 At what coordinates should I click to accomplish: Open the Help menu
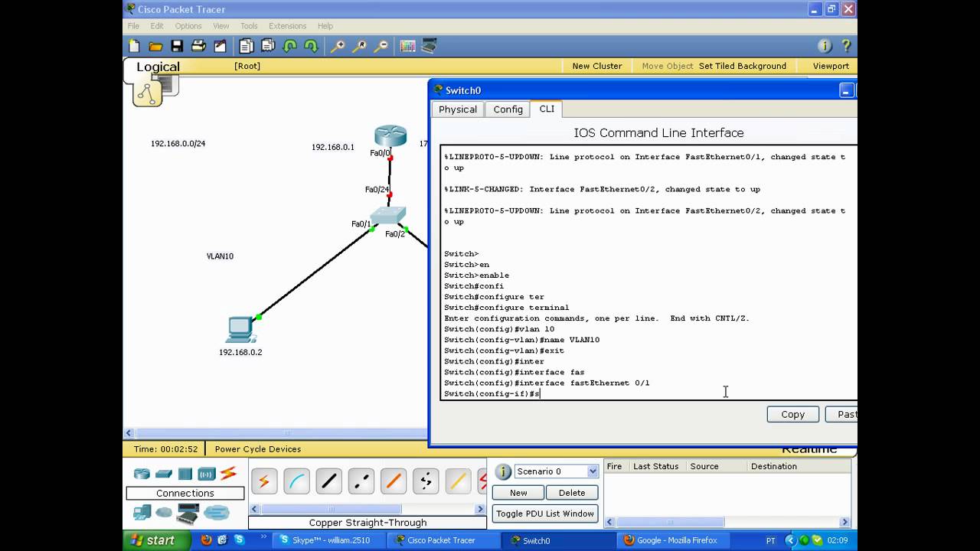pos(325,26)
